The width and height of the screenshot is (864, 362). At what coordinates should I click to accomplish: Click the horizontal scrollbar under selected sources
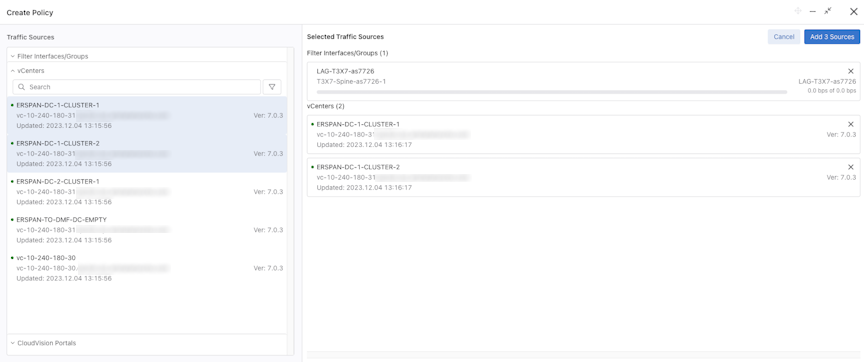click(x=583, y=355)
